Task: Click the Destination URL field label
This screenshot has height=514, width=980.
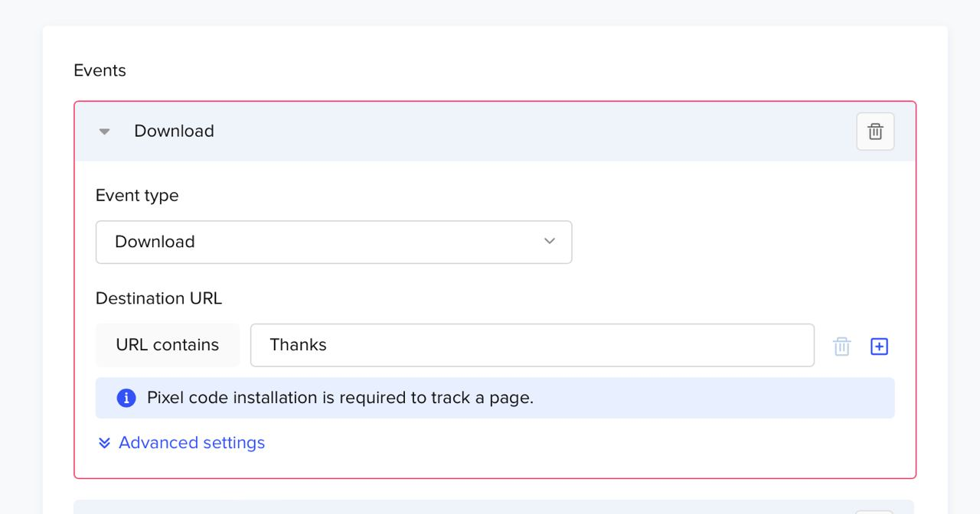Action: (158, 298)
